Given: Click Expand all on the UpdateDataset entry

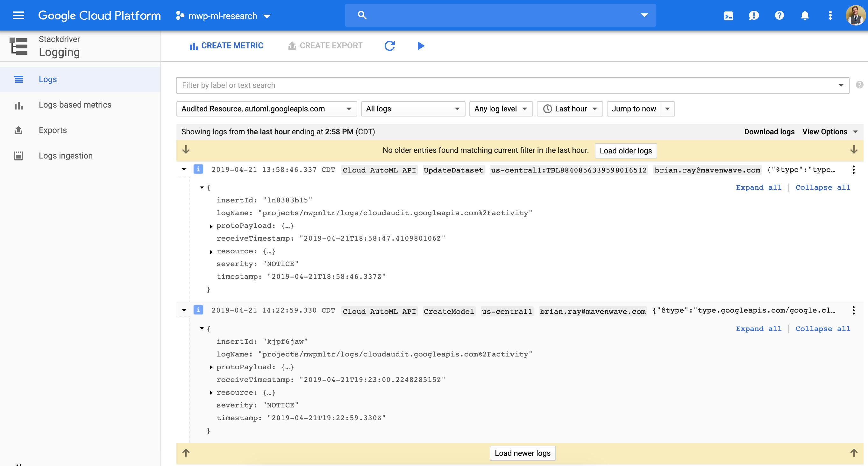Looking at the screenshot, I should [x=758, y=187].
